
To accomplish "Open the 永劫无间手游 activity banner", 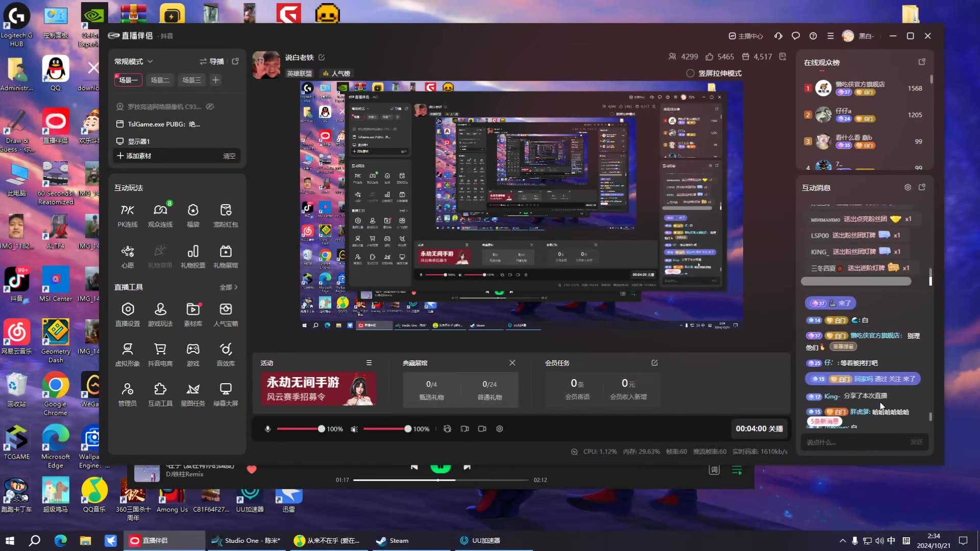I will coord(318,389).
